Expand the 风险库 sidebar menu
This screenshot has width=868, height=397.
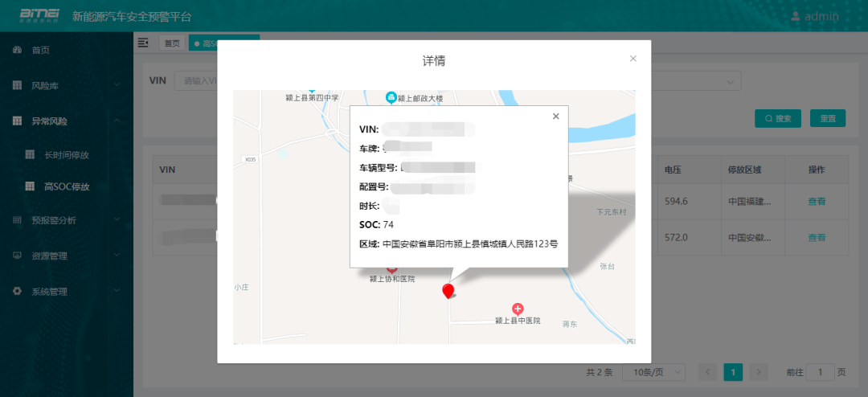(48, 85)
